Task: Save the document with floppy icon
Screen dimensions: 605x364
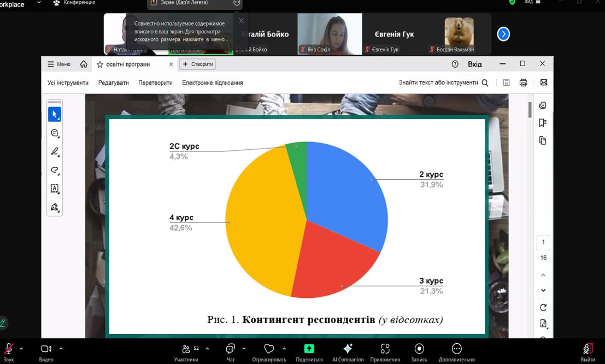Action: [x=506, y=83]
